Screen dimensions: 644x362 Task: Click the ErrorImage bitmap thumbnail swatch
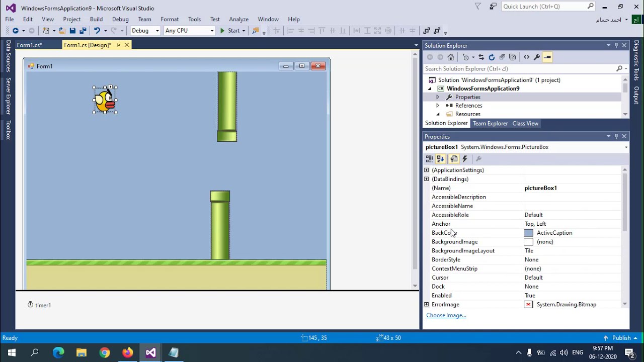pyautogui.click(x=528, y=305)
